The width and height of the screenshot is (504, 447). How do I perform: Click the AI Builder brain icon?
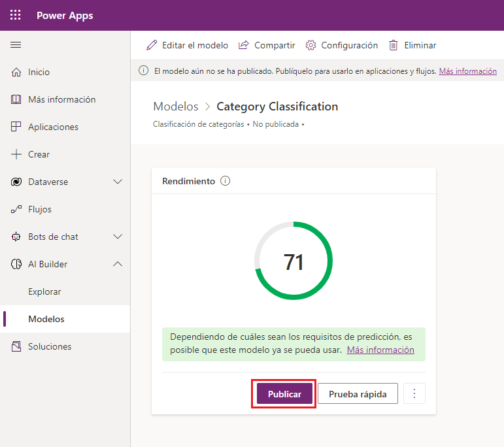coord(16,264)
